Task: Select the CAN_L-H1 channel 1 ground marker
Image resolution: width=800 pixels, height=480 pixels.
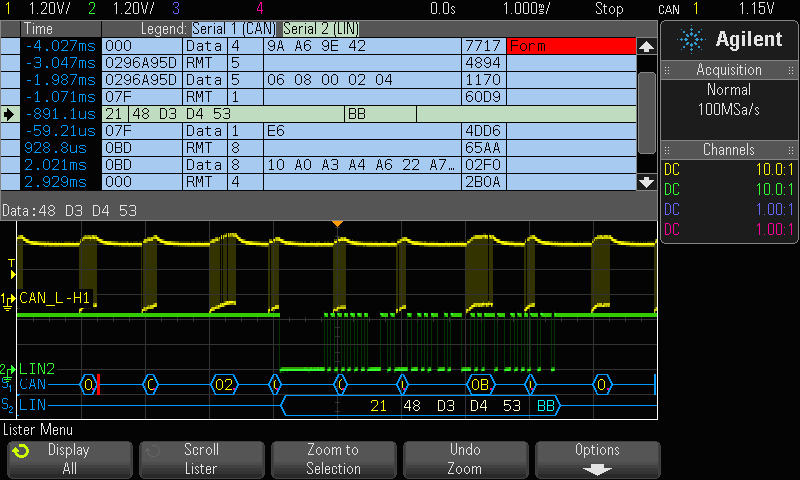Action: pos(8,299)
